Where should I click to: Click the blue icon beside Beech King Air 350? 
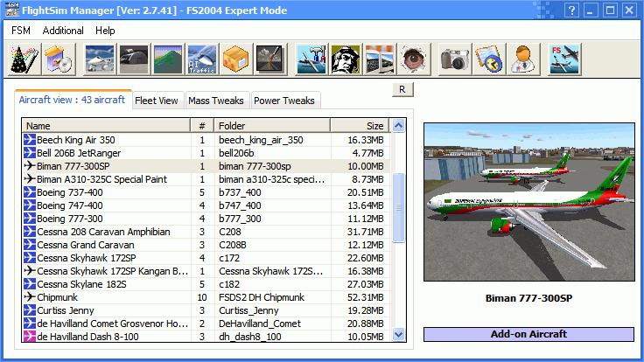tap(29, 140)
